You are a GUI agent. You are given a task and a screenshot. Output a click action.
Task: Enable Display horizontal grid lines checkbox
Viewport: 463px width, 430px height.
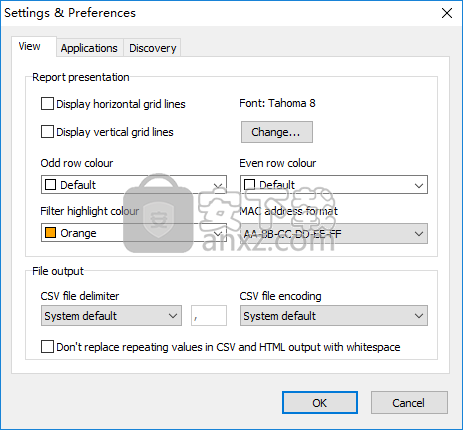tap(47, 104)
